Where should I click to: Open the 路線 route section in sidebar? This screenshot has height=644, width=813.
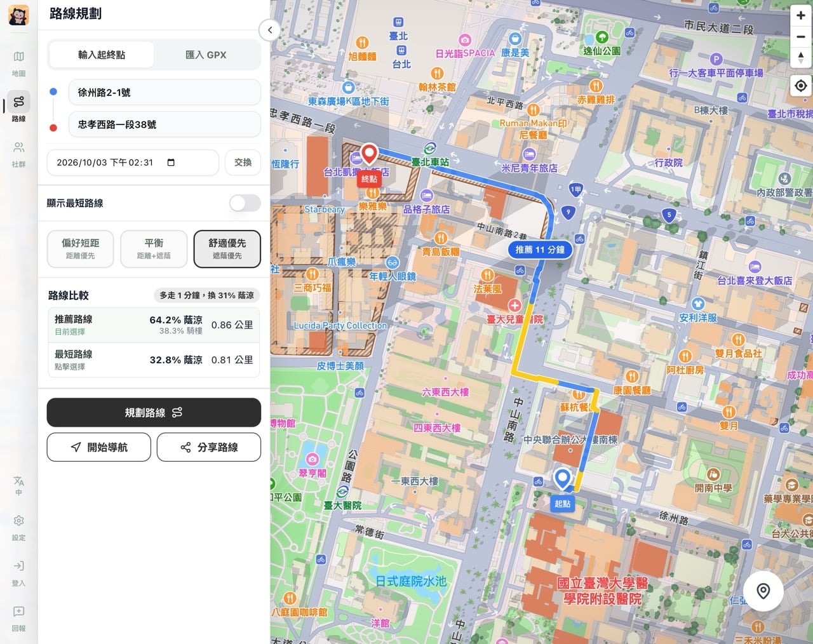click(x=18, y=108)
